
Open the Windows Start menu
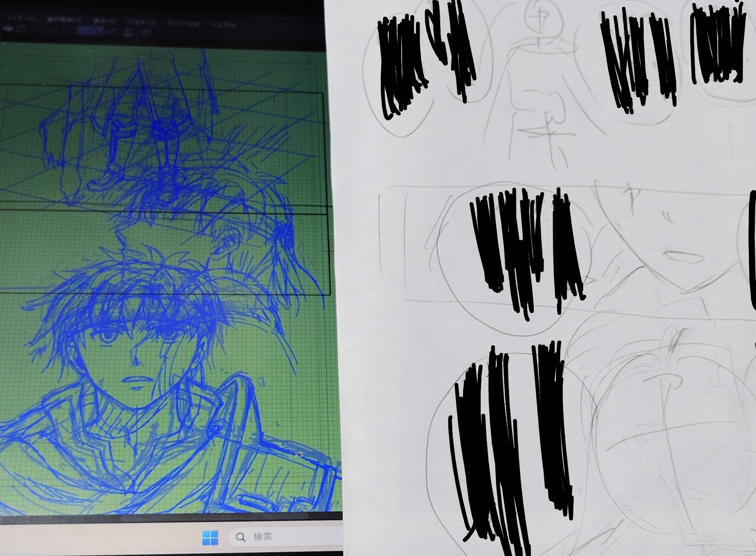pos(210,537)
